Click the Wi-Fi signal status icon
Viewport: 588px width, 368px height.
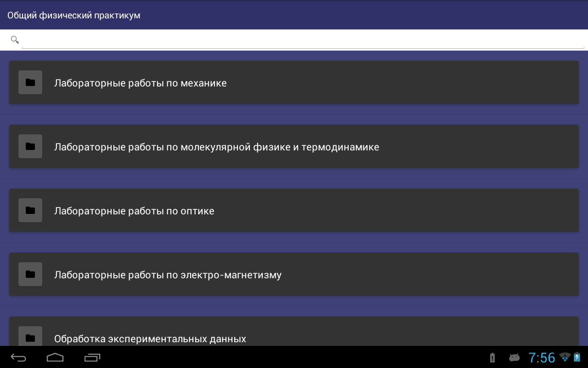[565, 357]
